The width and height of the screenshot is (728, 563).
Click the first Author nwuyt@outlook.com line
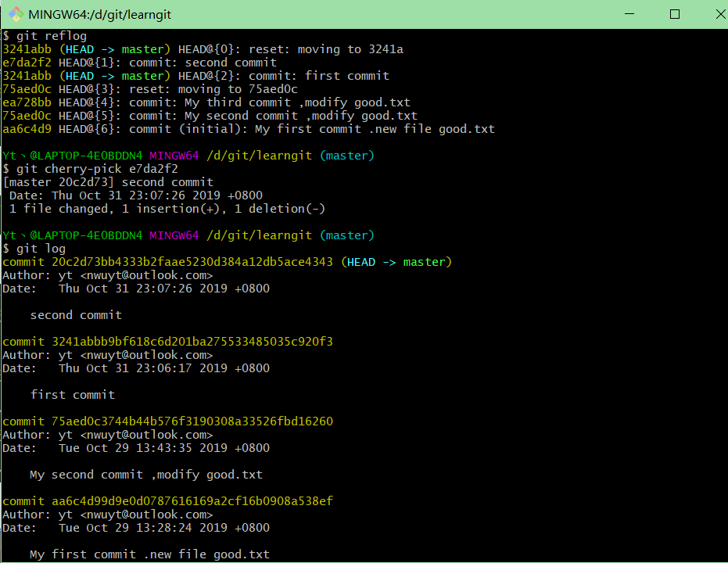(x=108, y=276)
